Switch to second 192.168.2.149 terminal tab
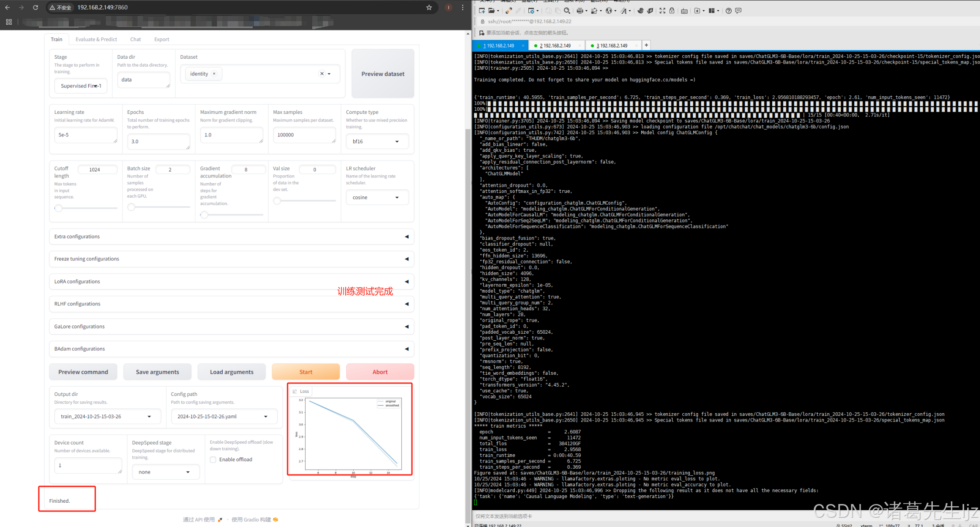The height and width of the screenshot is (527, 980). click(555, 45)
